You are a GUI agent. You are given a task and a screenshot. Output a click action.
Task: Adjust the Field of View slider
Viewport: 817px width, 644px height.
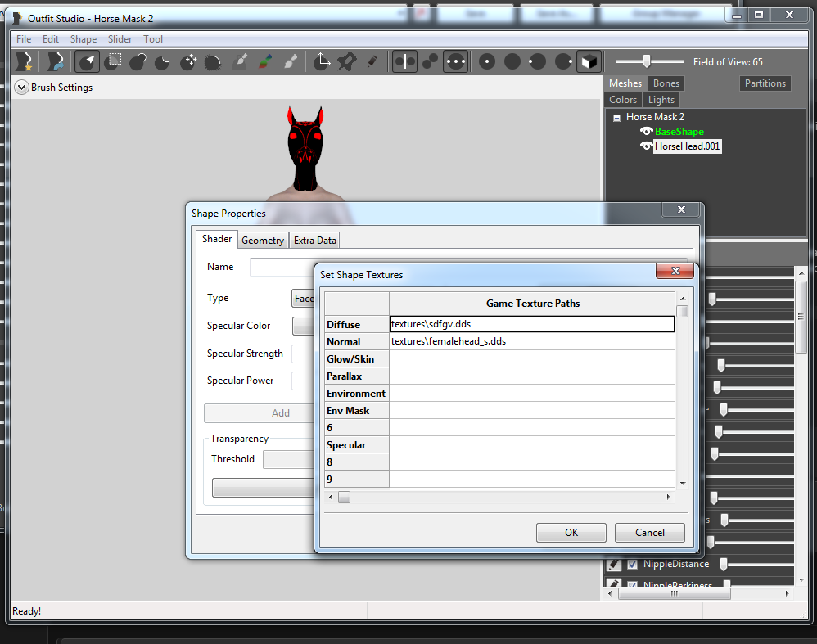coord(647,61)
